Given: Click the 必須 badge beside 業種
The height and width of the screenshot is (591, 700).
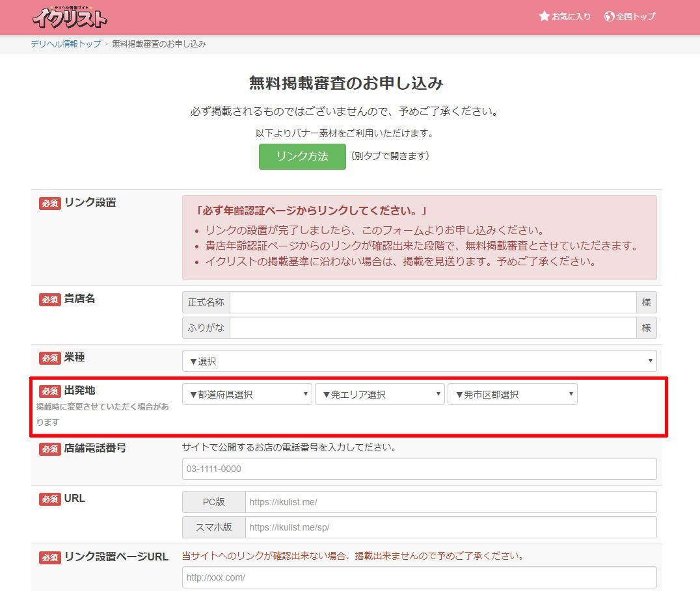Looking at the screenshot, I should coord(50,358).
